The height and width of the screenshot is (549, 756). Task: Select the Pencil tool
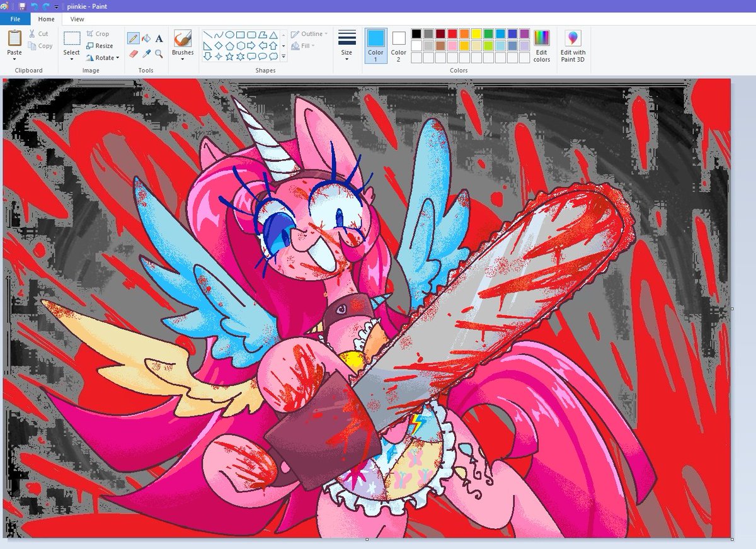tap(134, 38)
